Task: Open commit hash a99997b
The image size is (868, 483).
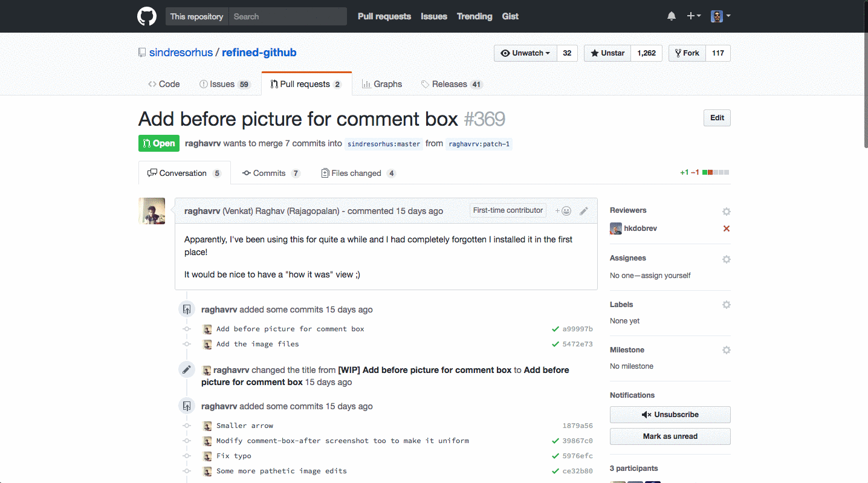Action: (577, 329)
